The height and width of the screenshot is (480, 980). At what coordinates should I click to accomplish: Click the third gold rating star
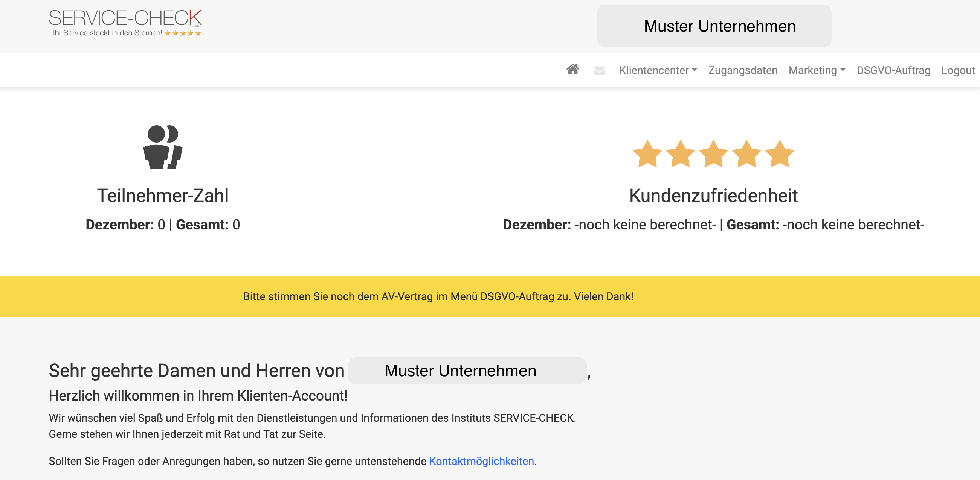[x=713, y=154]
